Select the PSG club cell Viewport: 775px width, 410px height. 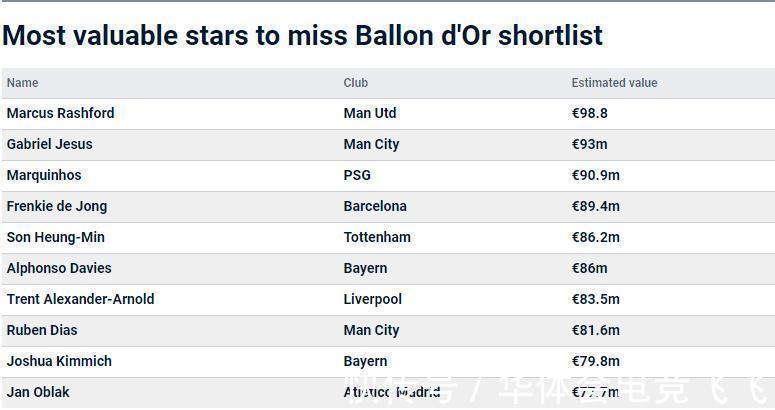tap(357, 175)
